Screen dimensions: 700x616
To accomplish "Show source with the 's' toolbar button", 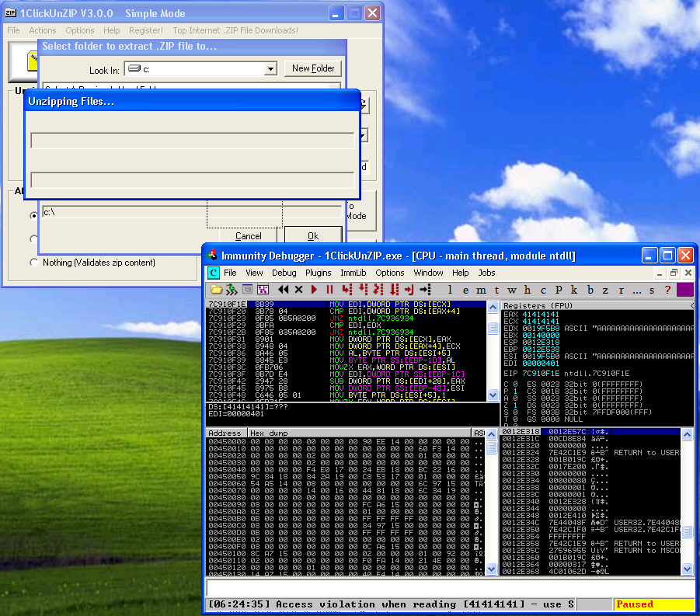I will coord(652,291).
